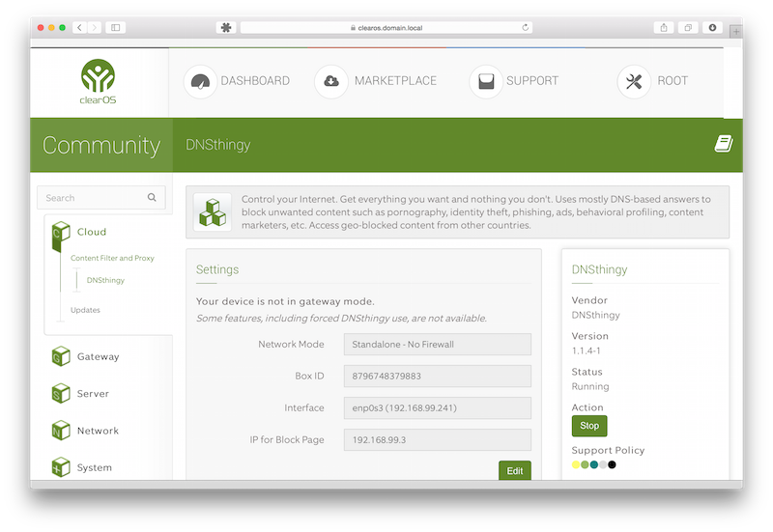Open the Updates sidebar entry
The image size is (773, 532).
(85, 310)
